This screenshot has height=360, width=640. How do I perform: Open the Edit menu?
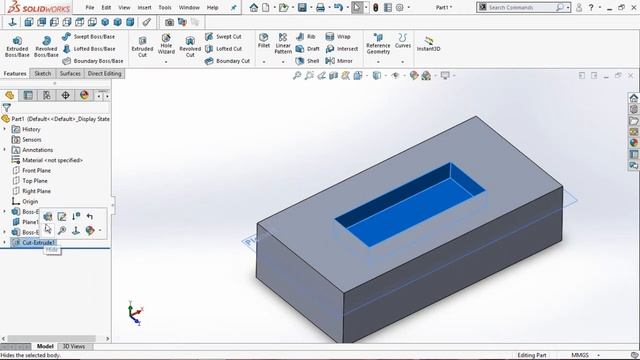[x=106, y=7]
